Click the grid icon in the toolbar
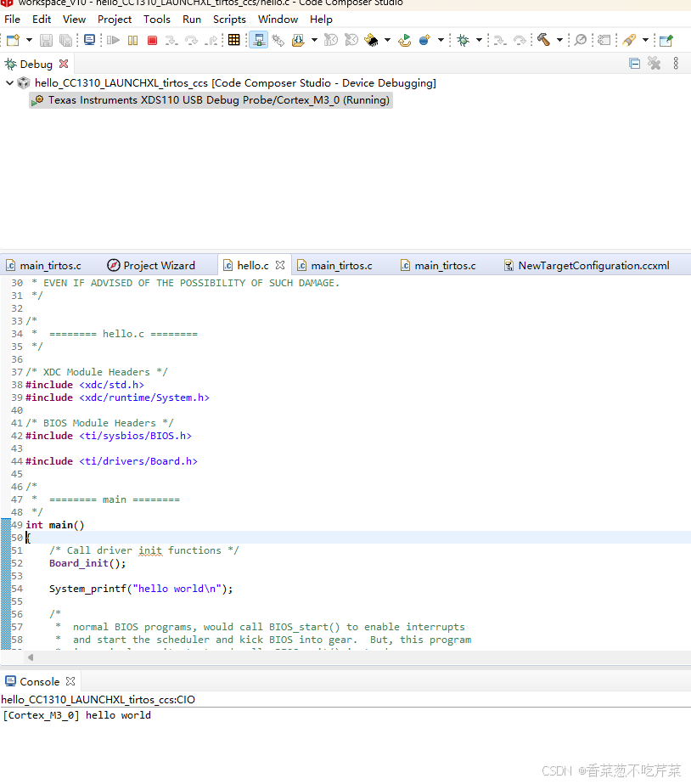This screenshot has width=691, height=784. [x=233, y=40]
